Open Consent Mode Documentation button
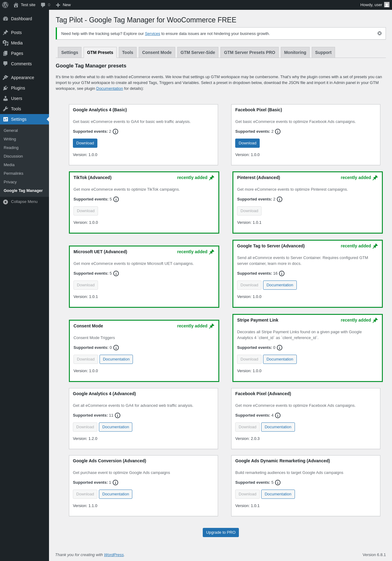The width and height of the screenshot is (392, 561). [x=116, y=359]
